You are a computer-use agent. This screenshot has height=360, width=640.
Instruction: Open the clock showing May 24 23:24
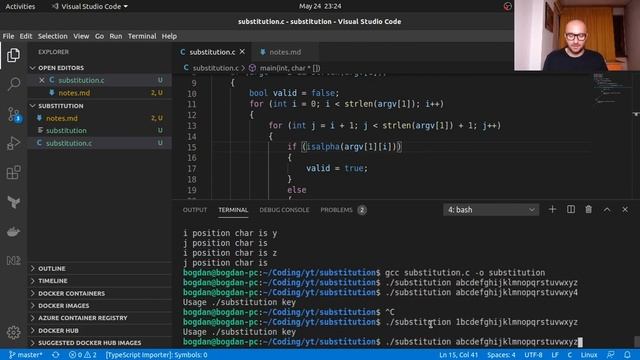(320, 6)
